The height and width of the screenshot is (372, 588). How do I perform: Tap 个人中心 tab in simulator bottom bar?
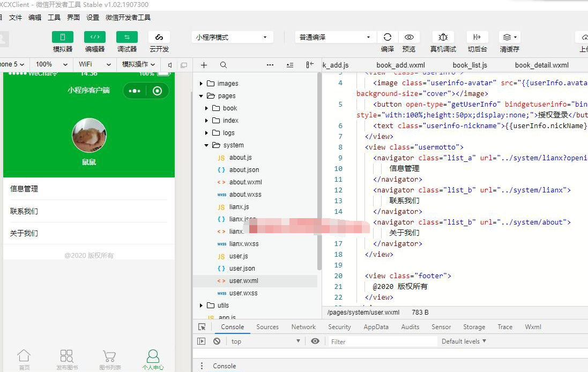coord(153,359)
